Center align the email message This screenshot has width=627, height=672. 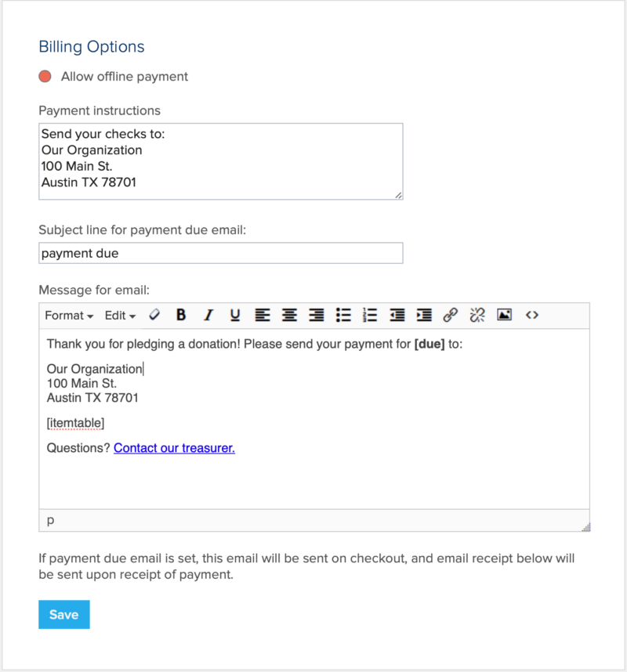tap(290, 315)
